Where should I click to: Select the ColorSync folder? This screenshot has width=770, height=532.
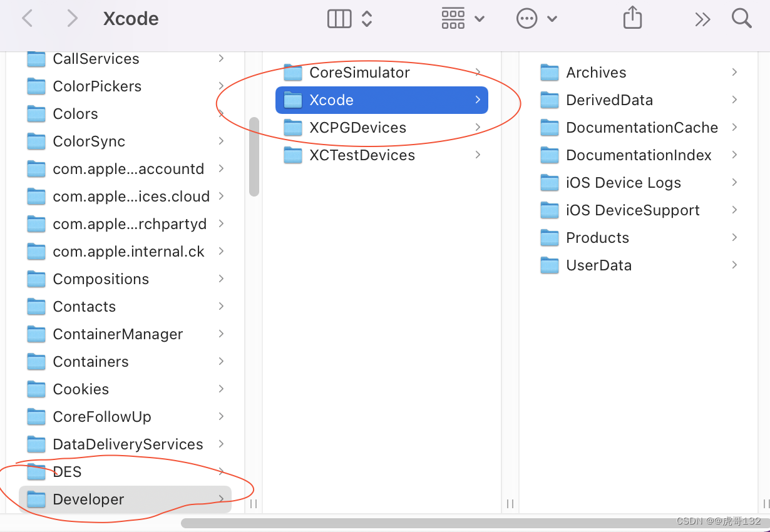click(x=125, y=141)
